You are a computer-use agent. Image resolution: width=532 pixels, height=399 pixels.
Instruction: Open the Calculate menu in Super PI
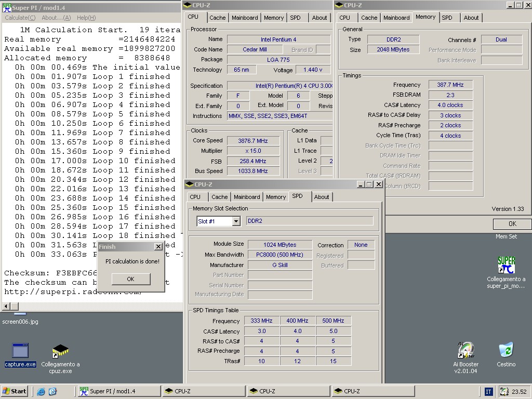pyautogui.click(x=20, y=18)
